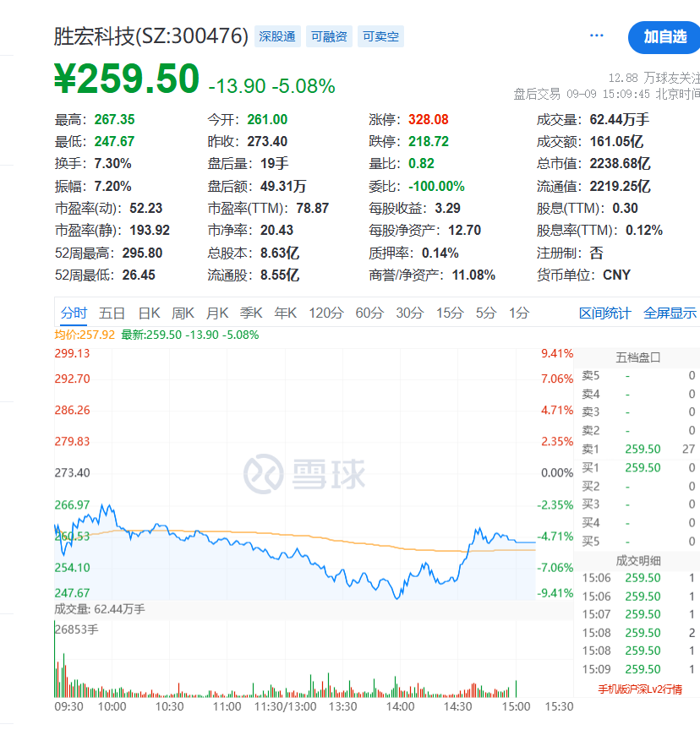
Task: Click the 卖5 order book row
Action: coord(638,375)
